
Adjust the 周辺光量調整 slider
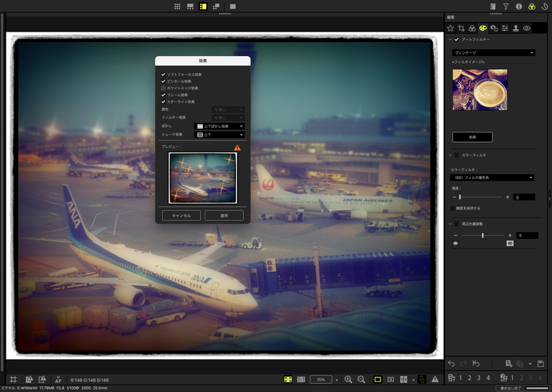point(482,235)
